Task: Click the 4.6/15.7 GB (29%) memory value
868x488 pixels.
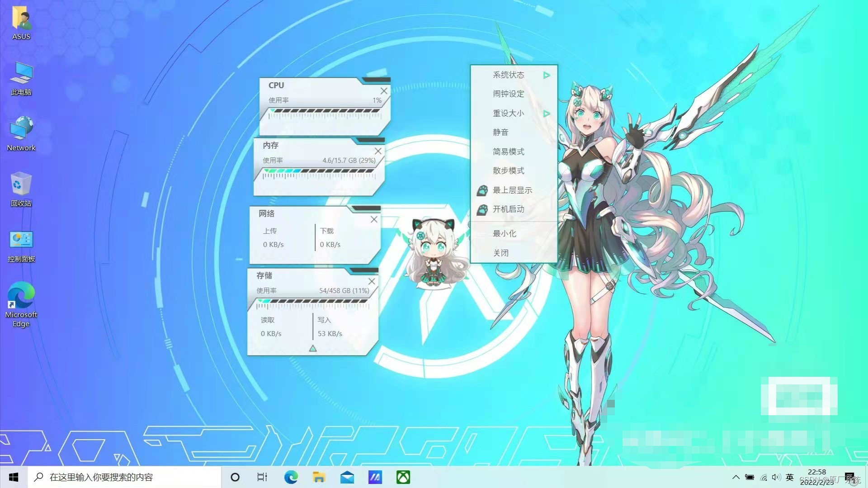Action: point(349,161)
